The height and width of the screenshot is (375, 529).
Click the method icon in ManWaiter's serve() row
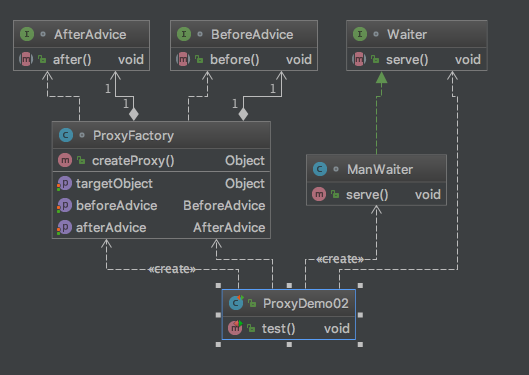[x=319, y=194]
